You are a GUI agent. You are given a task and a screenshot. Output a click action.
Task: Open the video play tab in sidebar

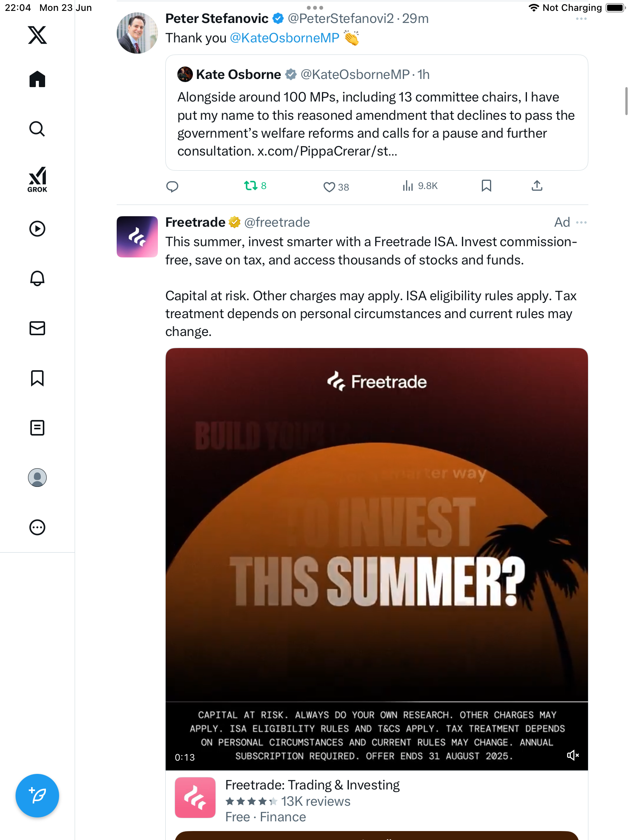coord(37,229)
